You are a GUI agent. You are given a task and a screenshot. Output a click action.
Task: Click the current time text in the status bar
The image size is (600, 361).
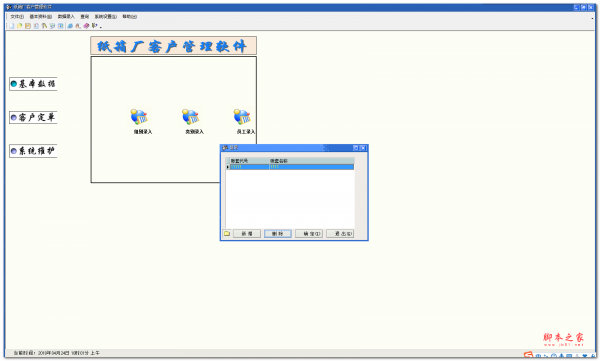57,353
